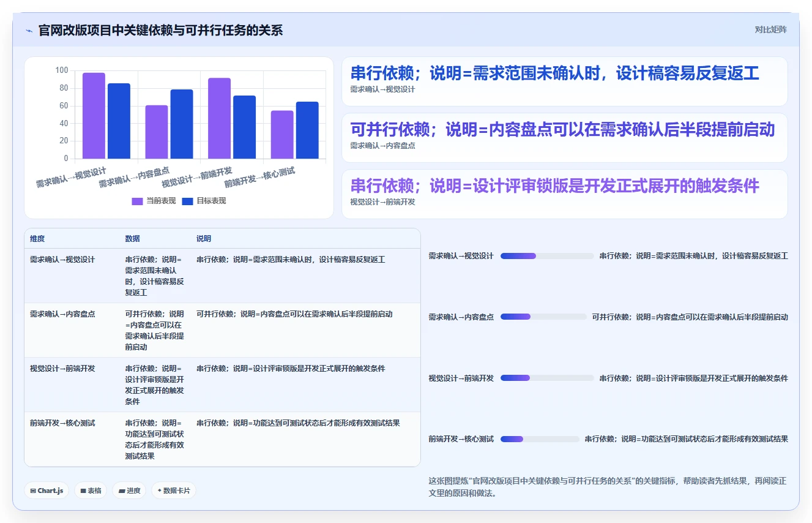Open the purple card about 设计评审锁版
This screenshot has width=812, height=523.
564,194
